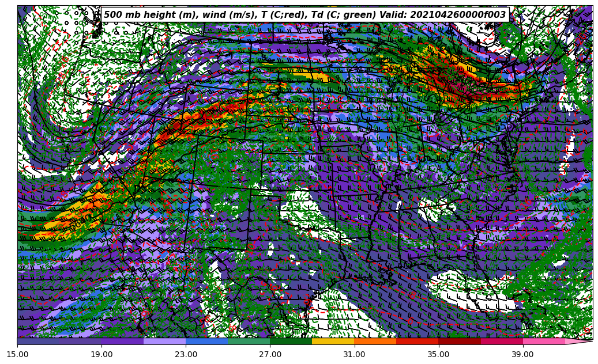Click the dark red colorbar segment after 35.00

pyautogui.click(x=459, y=341)
